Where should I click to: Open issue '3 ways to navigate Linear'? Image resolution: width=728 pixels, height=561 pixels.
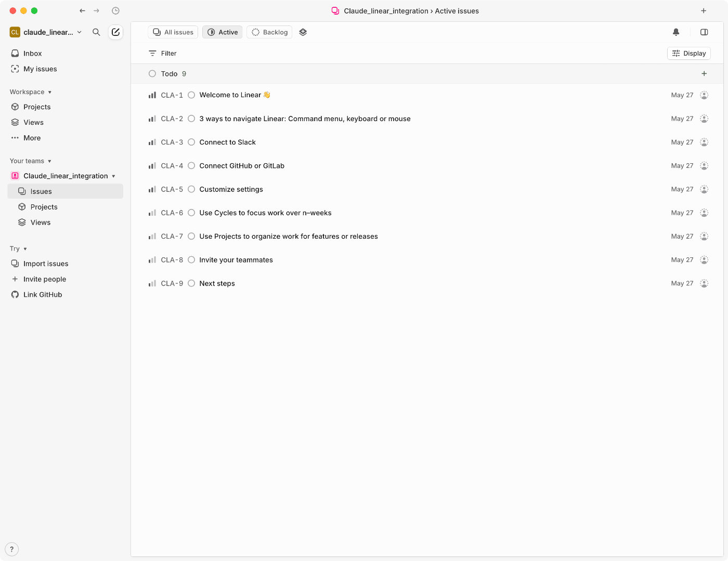coord(305,119)
